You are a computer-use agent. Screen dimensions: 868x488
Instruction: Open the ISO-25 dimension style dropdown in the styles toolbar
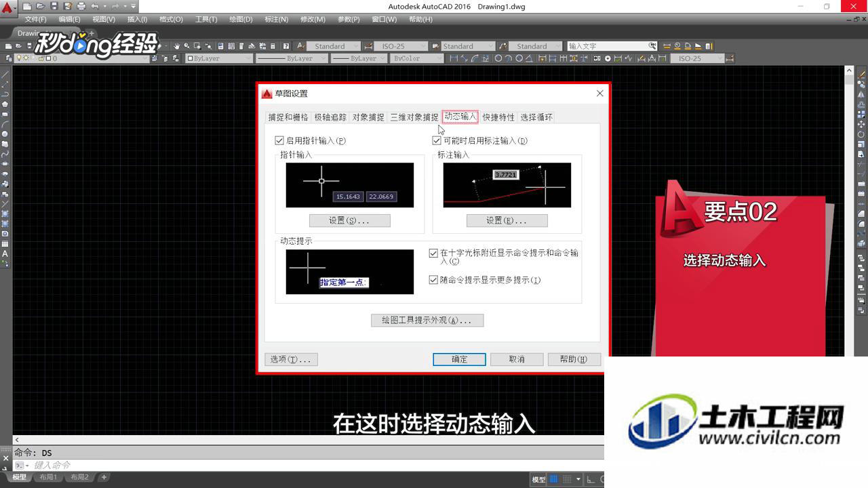click(x=401, y=46)
